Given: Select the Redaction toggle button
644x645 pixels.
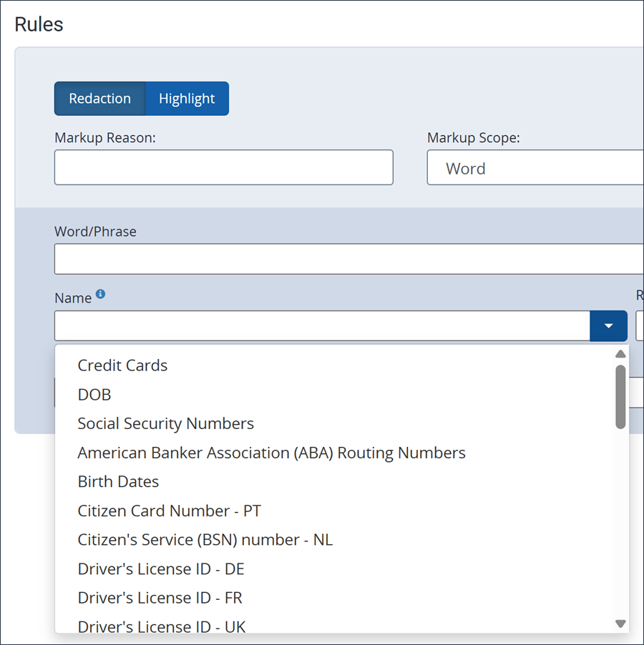Looking at the screenshot, I should pyautogui.click(x=99, y=99).
